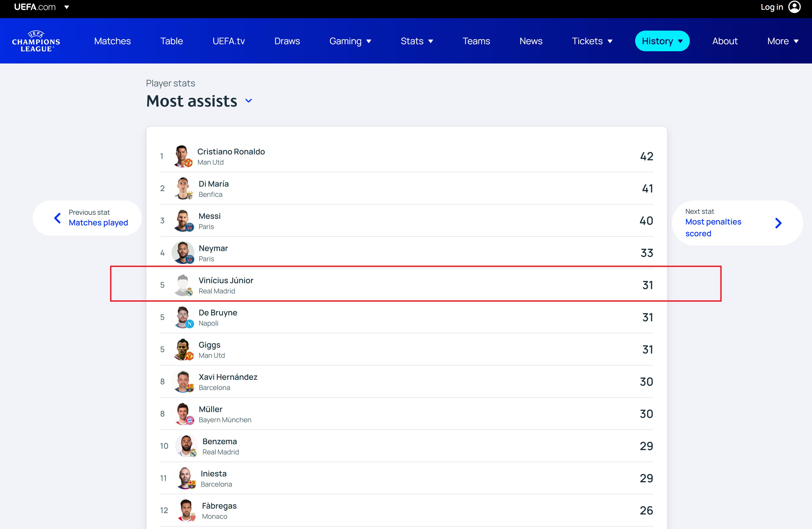
Task: Expand the More navigation menu
Action: 783,41
